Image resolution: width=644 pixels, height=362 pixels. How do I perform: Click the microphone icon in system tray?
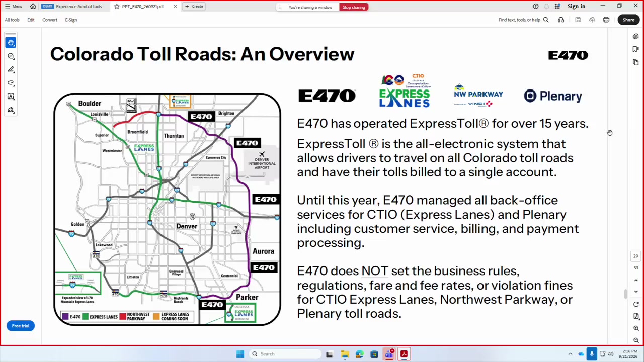pos(592,354)
